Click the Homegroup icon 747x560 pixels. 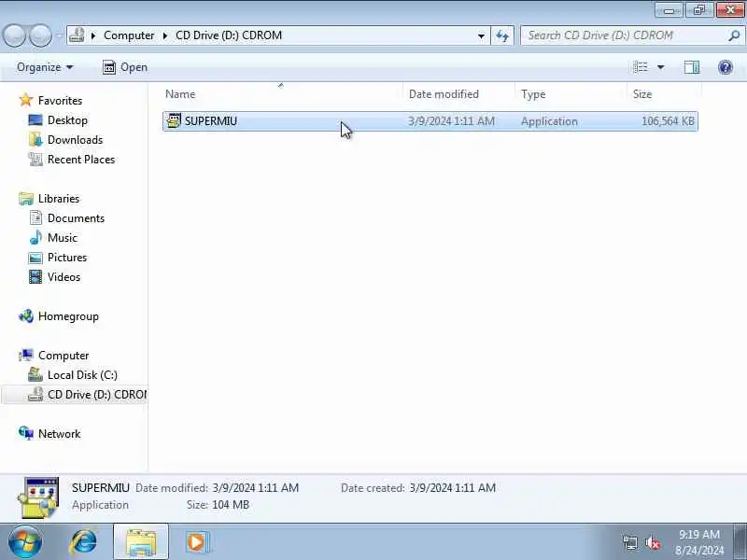(x=26, y=316)
